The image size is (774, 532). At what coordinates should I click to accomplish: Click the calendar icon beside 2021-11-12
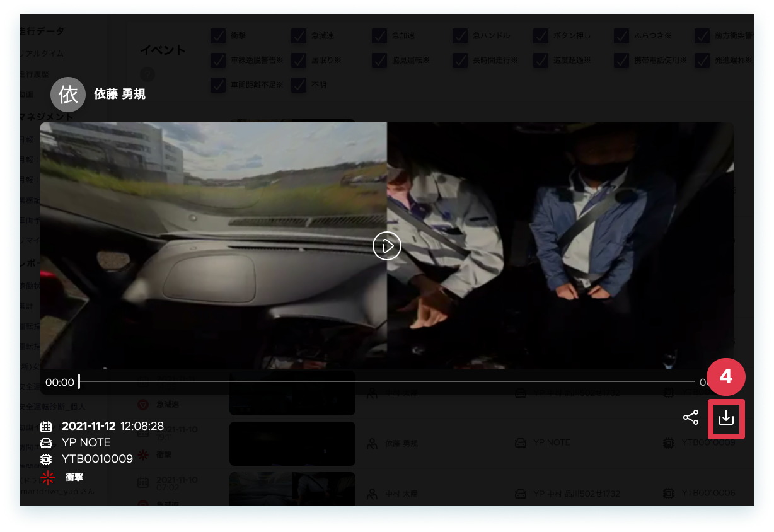click(46, 427)
